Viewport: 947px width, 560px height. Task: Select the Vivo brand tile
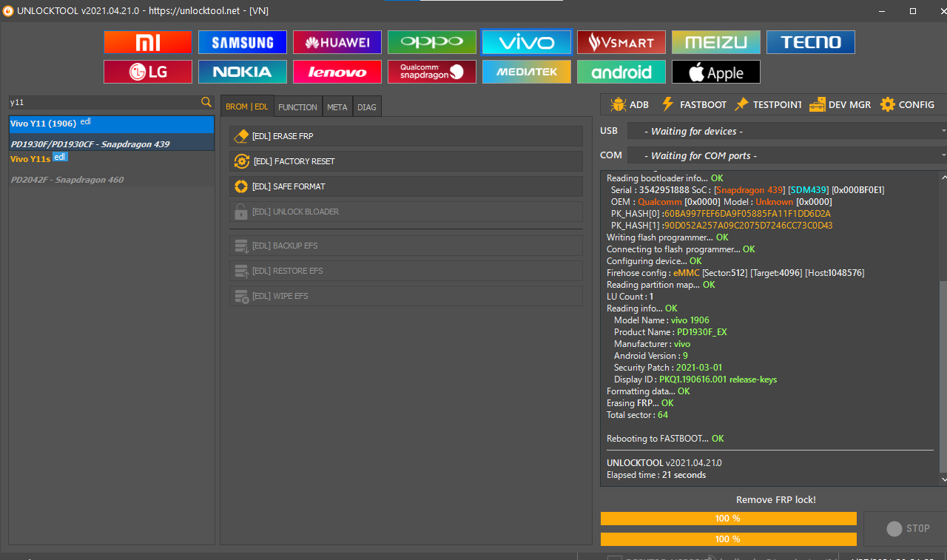pos(527,42)
